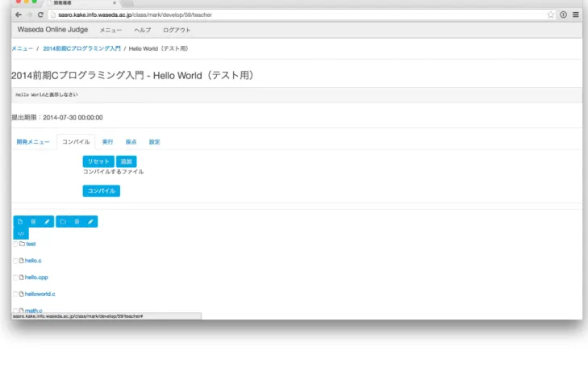588x380 pixels.
Task: Click the page heading containing Hello World
Action: (x=132, y=75)
